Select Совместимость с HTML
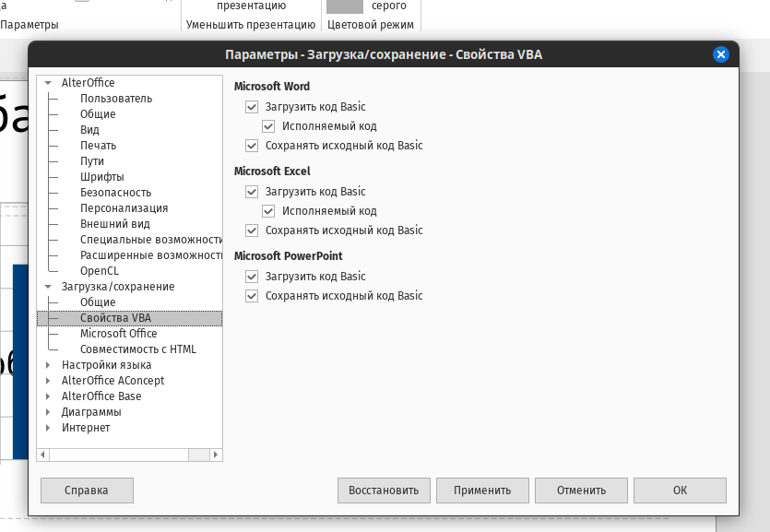 (x=138, y=349)
